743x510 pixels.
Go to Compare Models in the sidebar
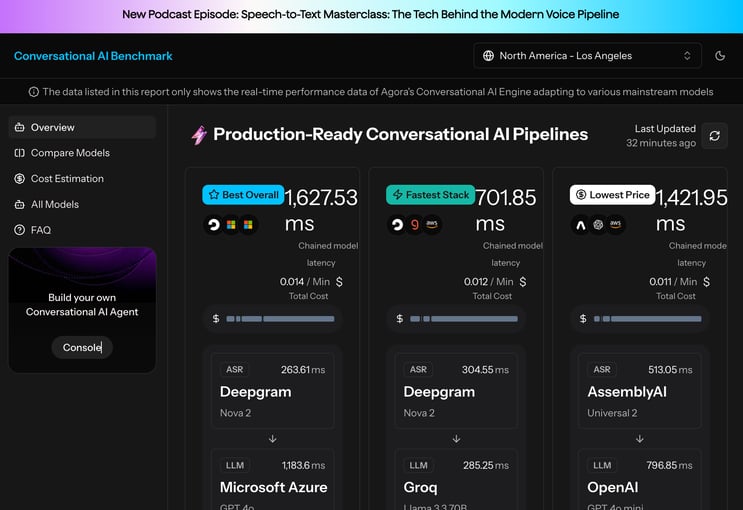tap(82, 153)
